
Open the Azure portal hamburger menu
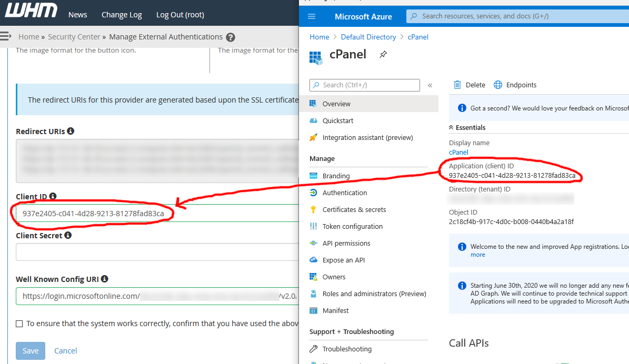312,16
